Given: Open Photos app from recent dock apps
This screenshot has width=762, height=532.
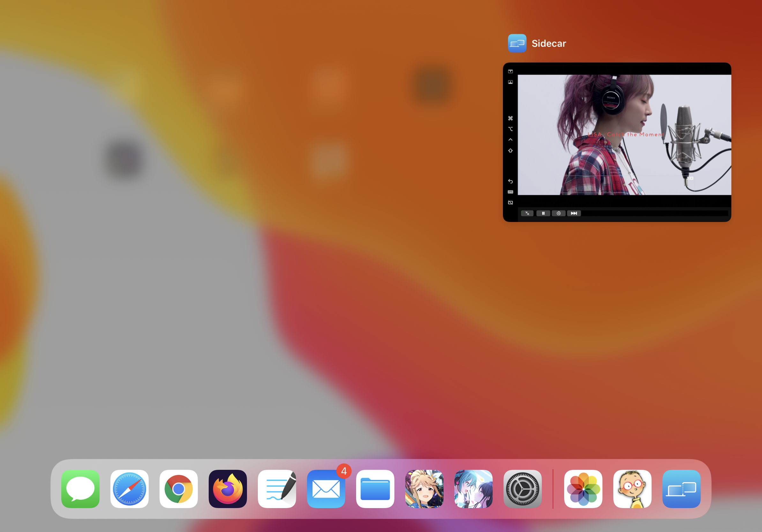Looking at the screenshot, I should tap(583, 489).
